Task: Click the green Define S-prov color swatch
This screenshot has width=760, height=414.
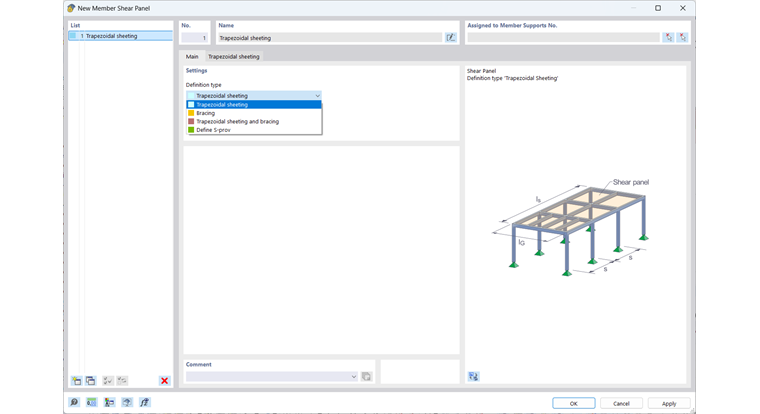Action: coord(191,130)
